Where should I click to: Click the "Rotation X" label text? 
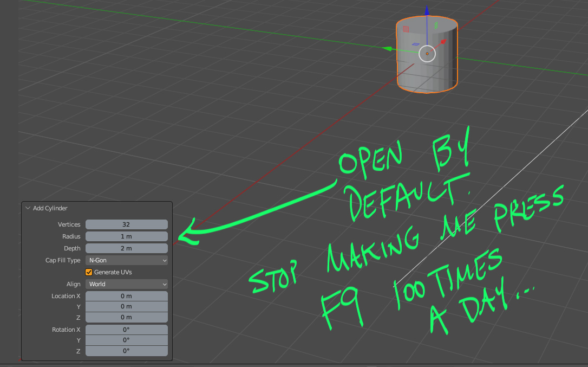(66, 330)
